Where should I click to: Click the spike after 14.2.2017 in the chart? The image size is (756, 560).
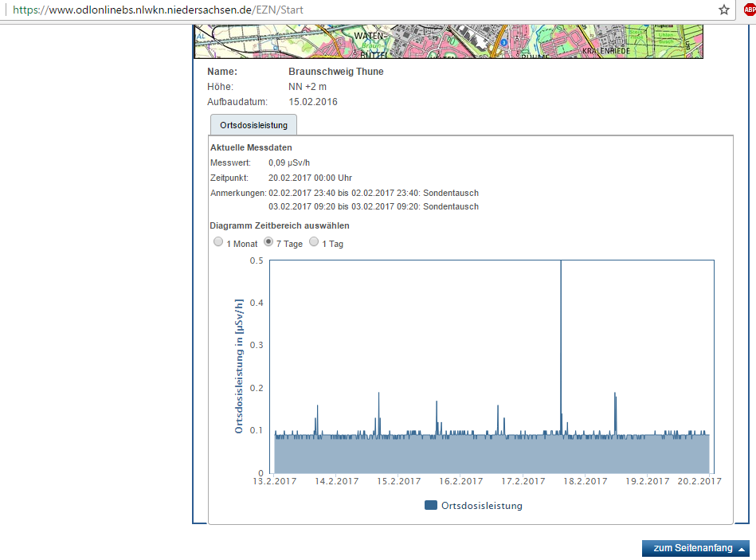point(379,414)
